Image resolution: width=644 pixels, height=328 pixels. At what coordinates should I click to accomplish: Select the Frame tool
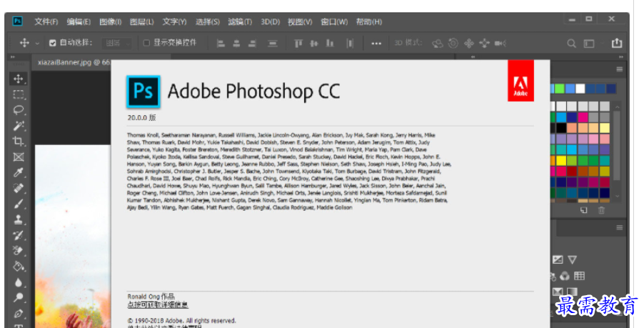point(19,157)
